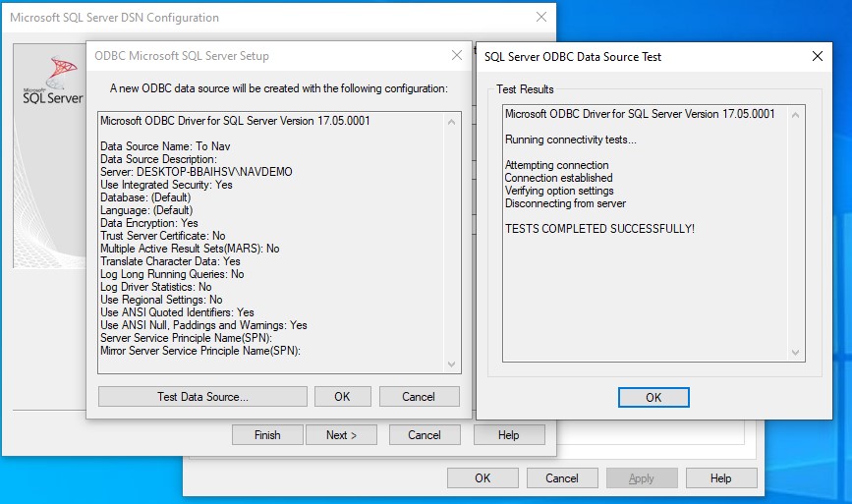Image resolution: width=852 pixels, height=504 pixels.
Task: Click the configuration list scroll down arrow
Action: tap(451, 364)
